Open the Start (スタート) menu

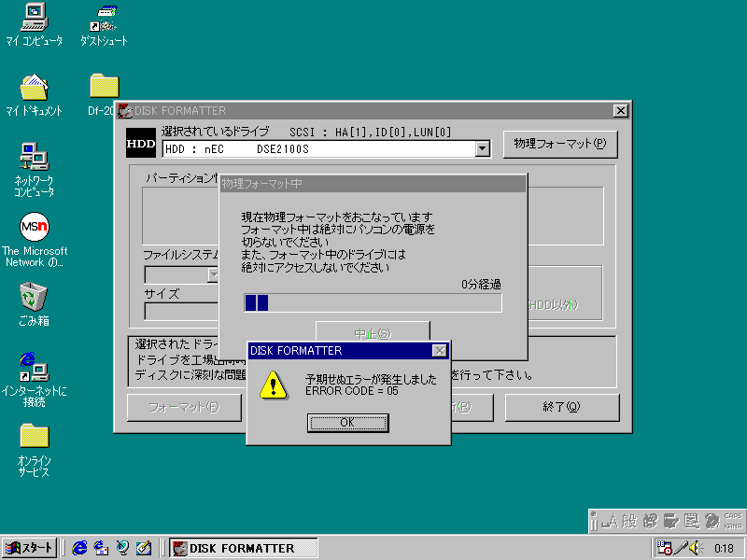pyautogui.click(x=30, y=548)
